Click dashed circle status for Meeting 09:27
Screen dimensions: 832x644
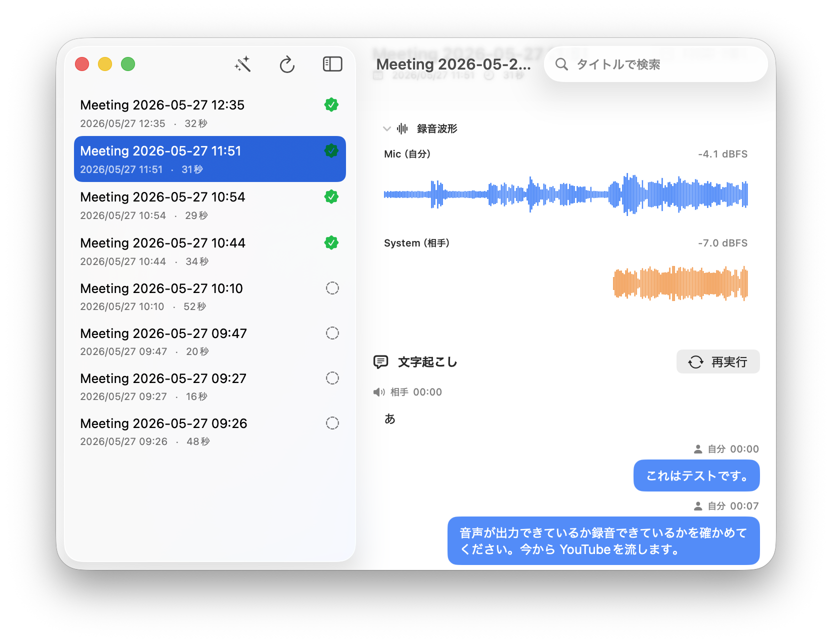pos(332,378)
